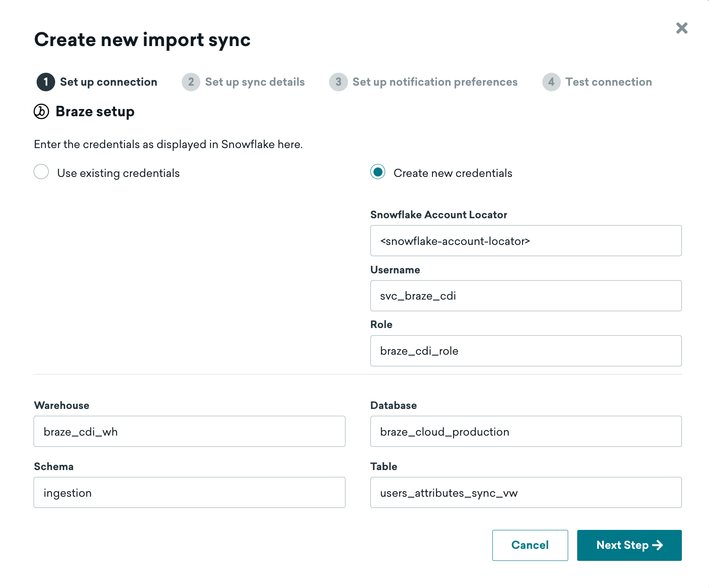The width and height of the screenshot is (709, 588).
Task: Go to Set up notification preferences step
Action: tap(435, 82)
